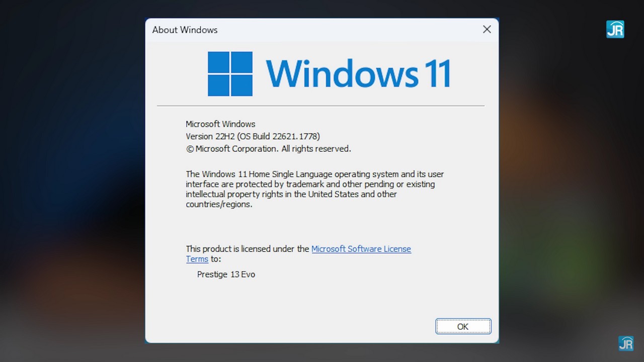The height and width of the screenshot is (362, 644).
Task: Click the Windows 11 wordmark text
Action: coord(358,74)
